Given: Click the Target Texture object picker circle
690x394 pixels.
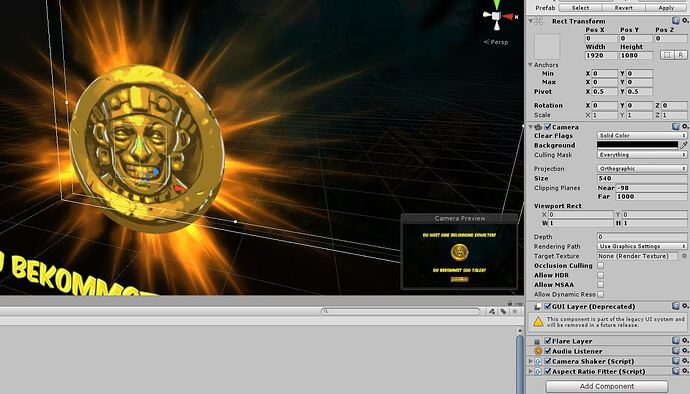Looking at the screenshot, I should [x=684, y=256].
